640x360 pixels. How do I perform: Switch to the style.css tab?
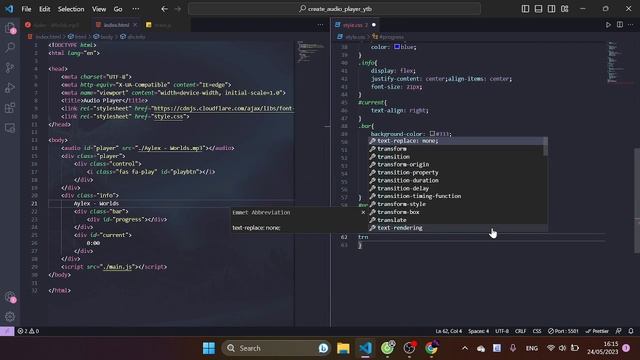pyautogui.click(x=355, y=25)
